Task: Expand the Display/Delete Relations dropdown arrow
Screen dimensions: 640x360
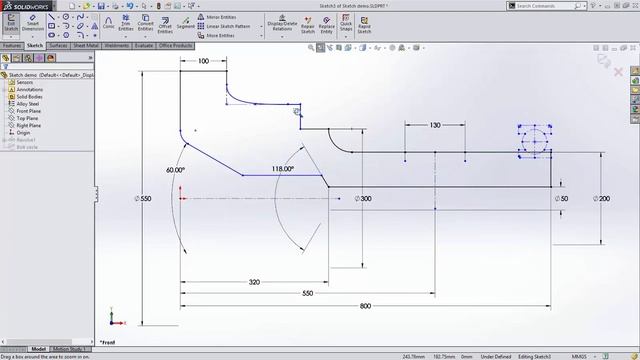Action: [x=282, y=37]
